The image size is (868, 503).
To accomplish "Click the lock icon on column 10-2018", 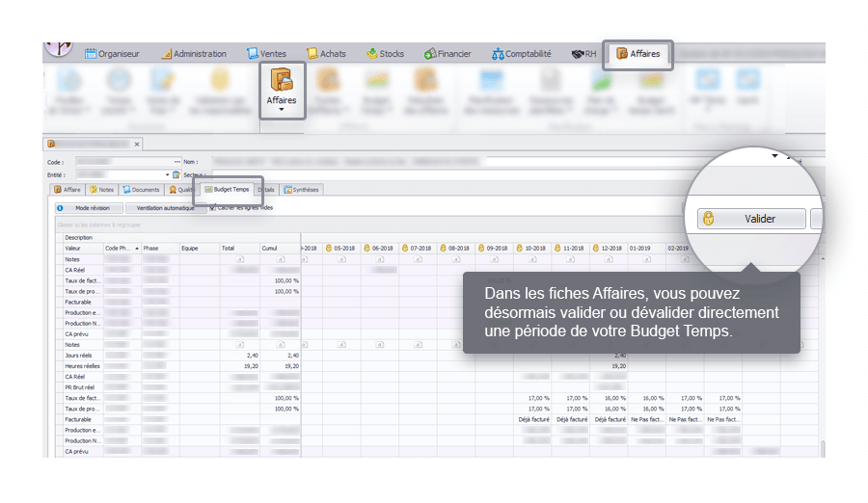I will [x=521, y=248].
